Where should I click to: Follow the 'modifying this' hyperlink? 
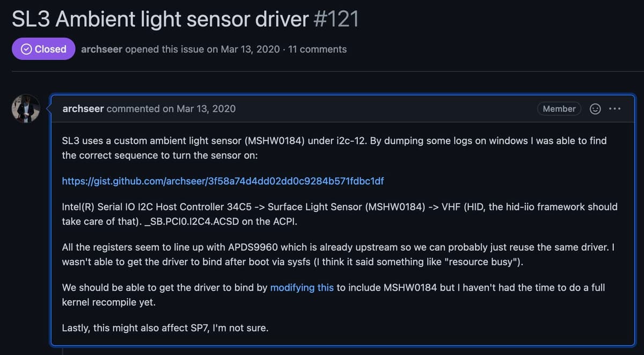tap(302, 287)
